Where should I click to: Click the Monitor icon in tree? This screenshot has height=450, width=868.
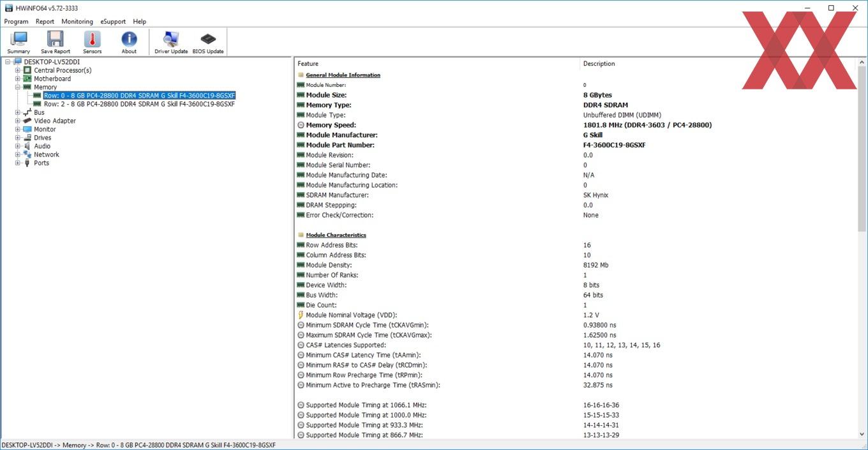pyautogui.click(x=27, y=129)
